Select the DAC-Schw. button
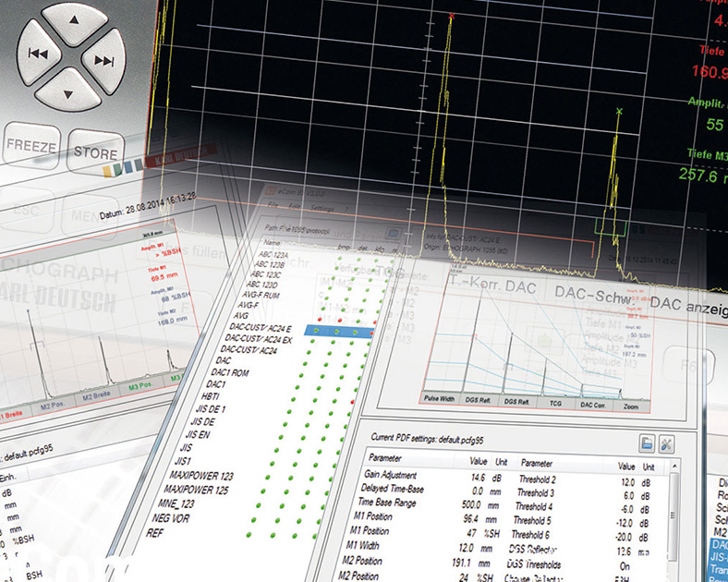Screen dimensions: 728x582 click(x=593, y=295)
